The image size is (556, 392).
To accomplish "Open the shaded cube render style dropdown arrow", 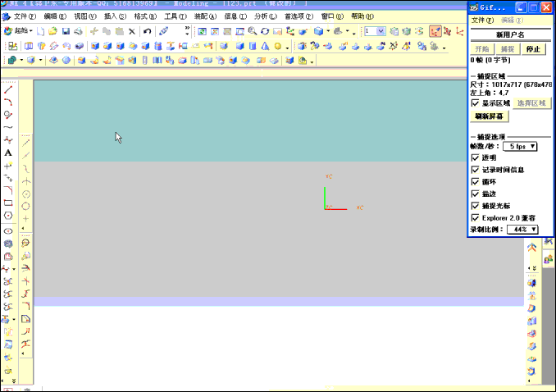I will click(328, 31).
